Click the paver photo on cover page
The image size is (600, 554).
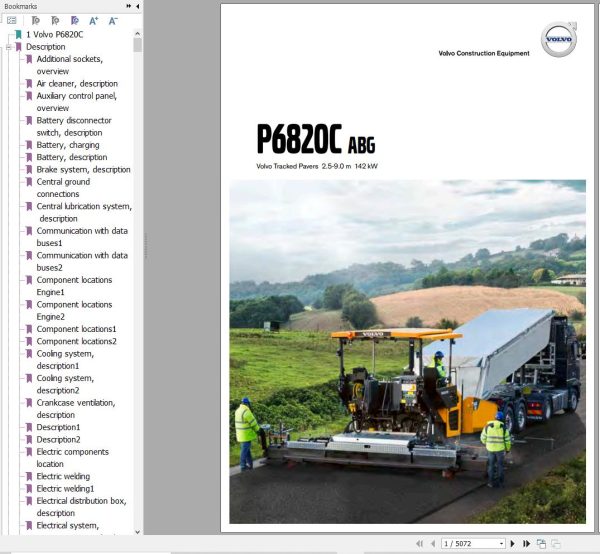pos(407,352)
